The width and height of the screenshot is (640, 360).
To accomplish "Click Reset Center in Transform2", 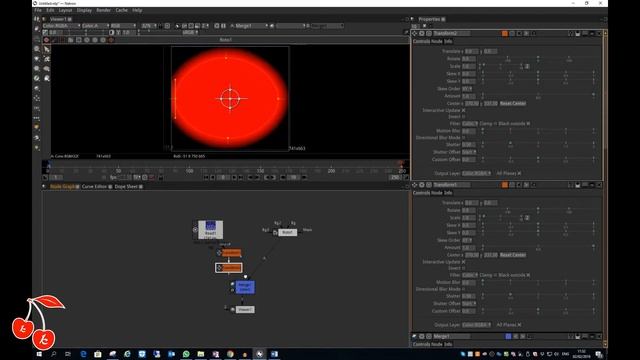I will pos(513,103).
